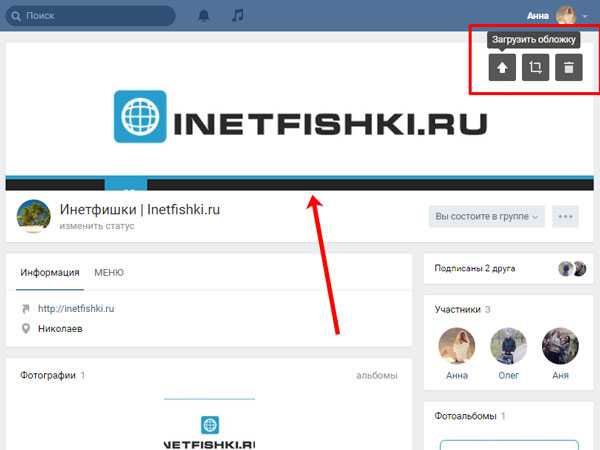Image resolution: width=600 pixels, height=450 pixels.
Task: Open member Анна's avatar
Action: (457, 346)
